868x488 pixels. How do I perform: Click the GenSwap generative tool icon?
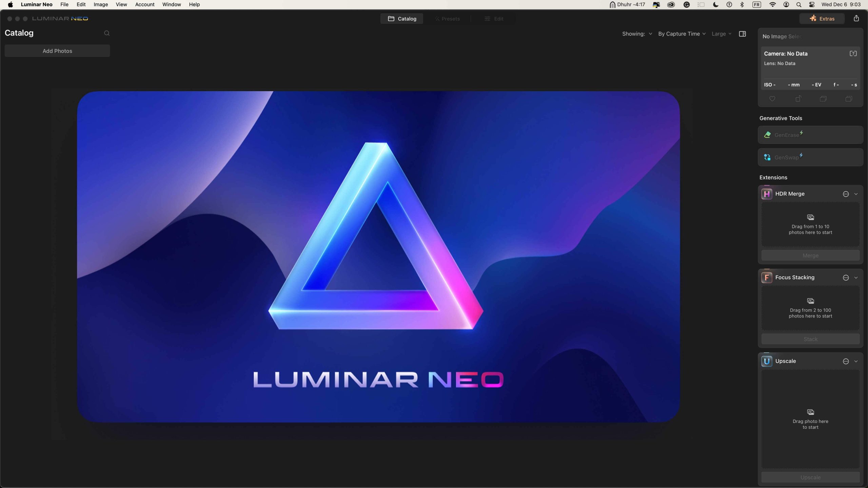coord(767,156)
